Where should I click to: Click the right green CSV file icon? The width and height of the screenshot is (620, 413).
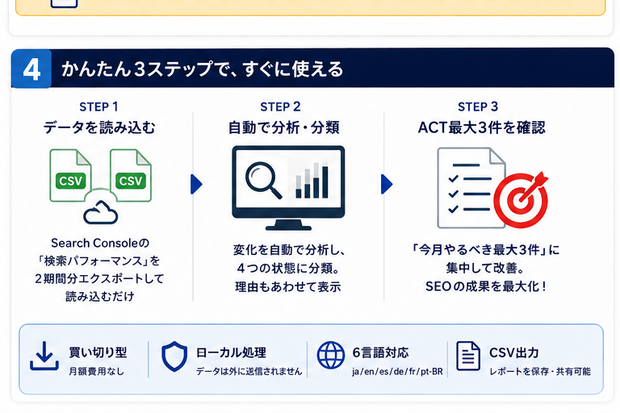(130, 175)
